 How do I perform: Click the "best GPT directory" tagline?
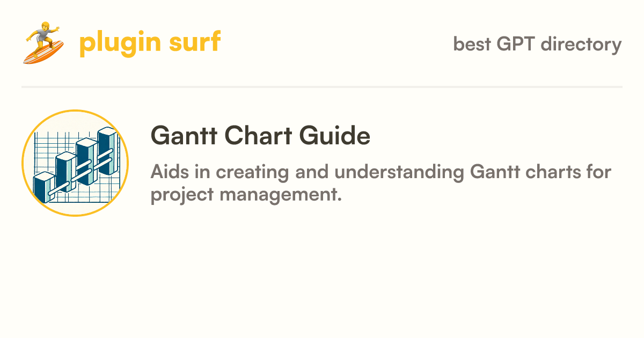click(x=537, y=44)
